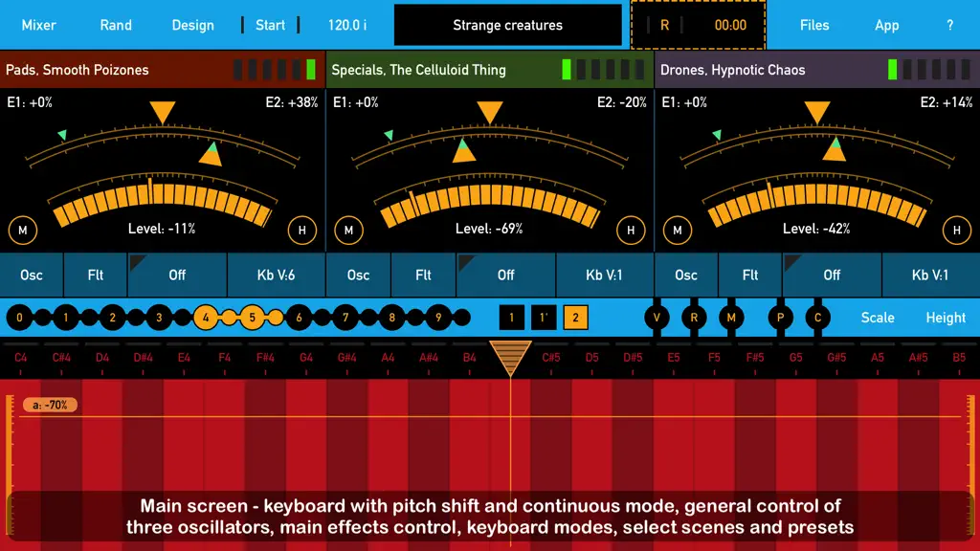Open the Mixer menu
This screenshot has height=551, width=980.
pyautogui.click(x=38, y=25)
